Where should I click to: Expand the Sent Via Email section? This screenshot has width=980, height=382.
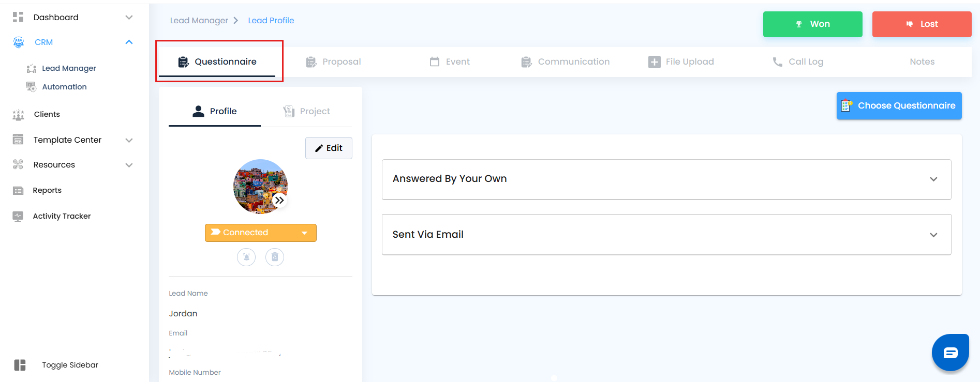933,235
